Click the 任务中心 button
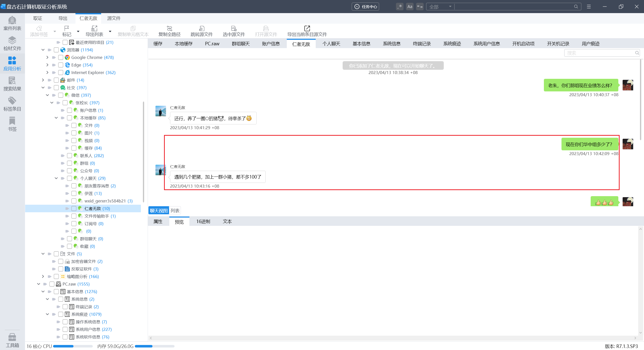Viewport: 644px width, 350px height. (365, 7)
